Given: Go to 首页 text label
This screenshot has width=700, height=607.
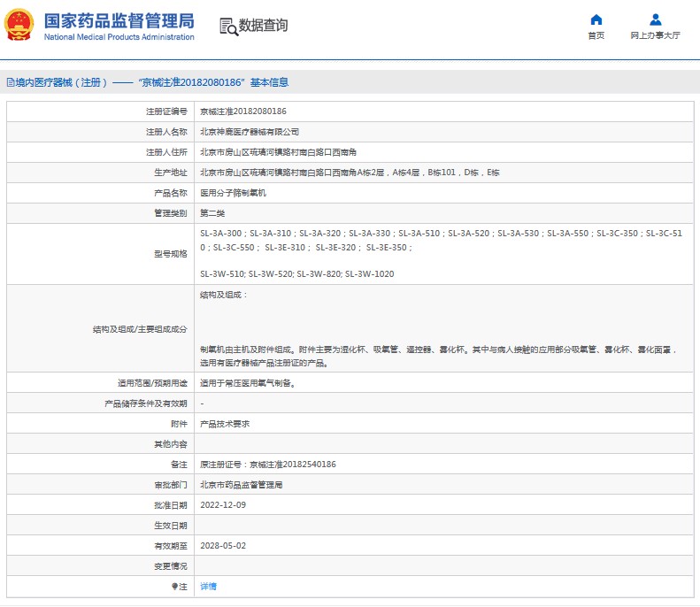Looking at the screenshot, I should click(596, 35).
